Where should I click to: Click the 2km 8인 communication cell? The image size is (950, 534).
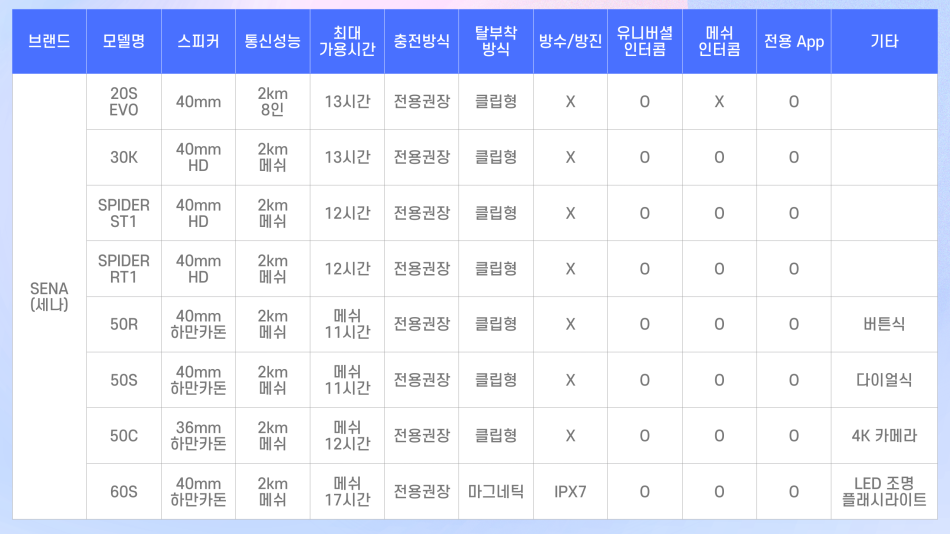tap(272, 101)
